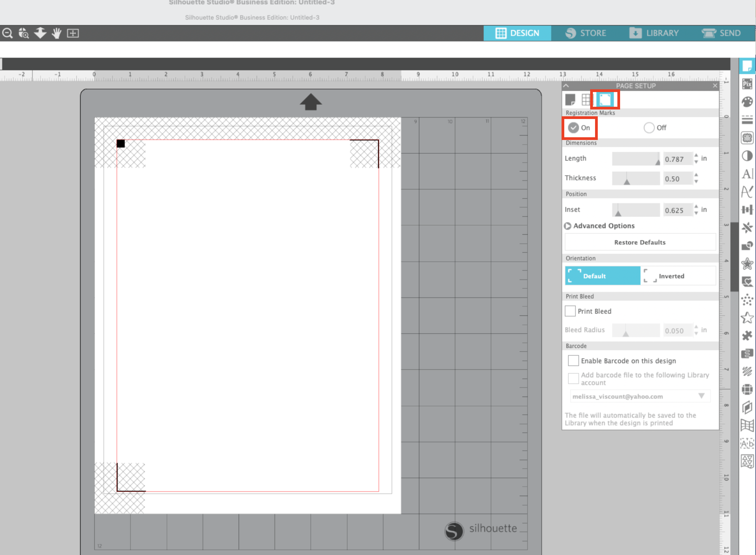The image size is (756, 555).
Task: Switch to the LIBRARY tab
Action: coord(654,33)
